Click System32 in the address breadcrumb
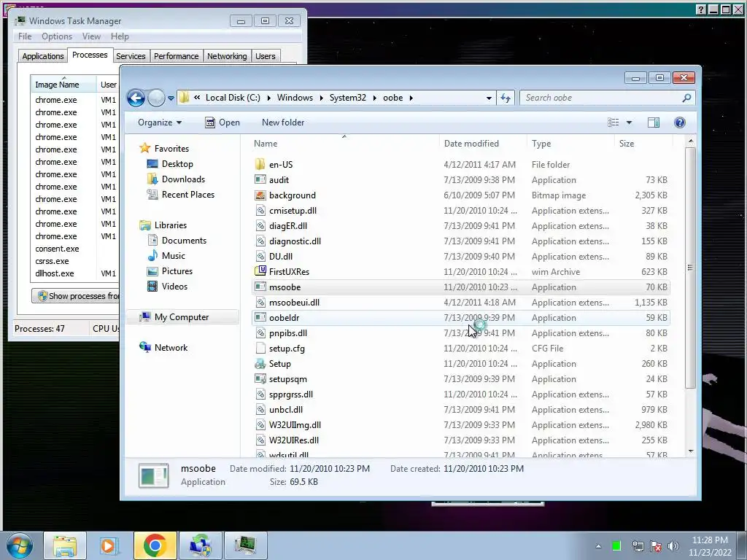Screen dimensions: 747x560 (x=348, y=98)
